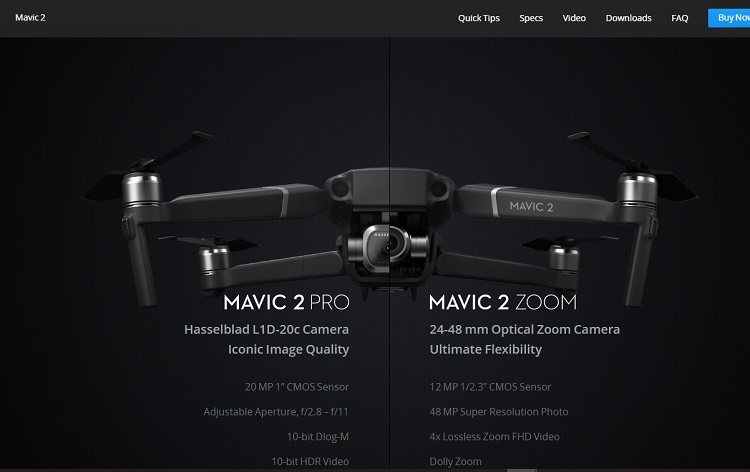Click the Dolly Zoom feature text
This screenshot has width=750, height=472.
click(455, 461)
